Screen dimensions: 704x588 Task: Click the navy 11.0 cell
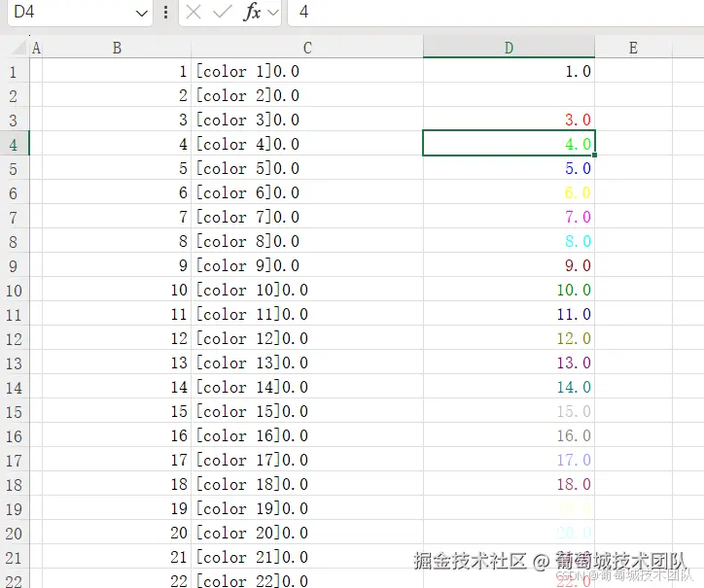pyautogui.click(x=510, y=314)
